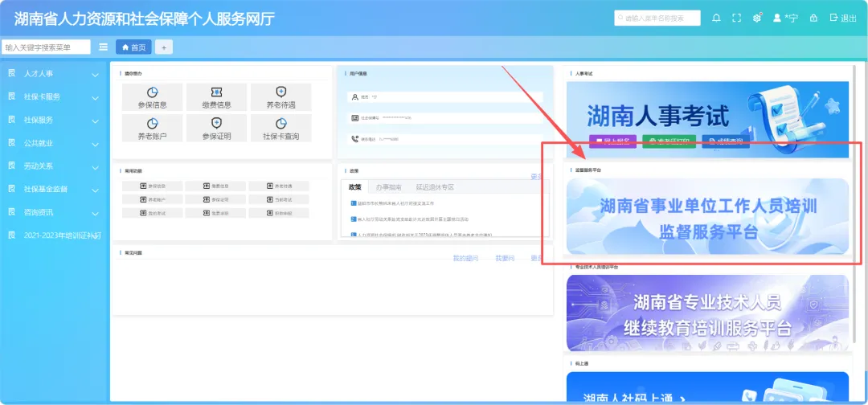
Task: Click the phone icon in 用户信息
Action: (355, 139)
